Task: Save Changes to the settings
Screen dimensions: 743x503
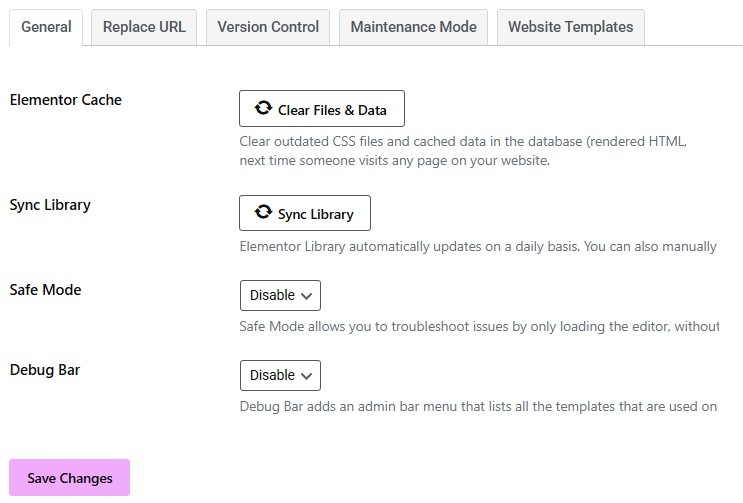Action: tap(70, 478)
